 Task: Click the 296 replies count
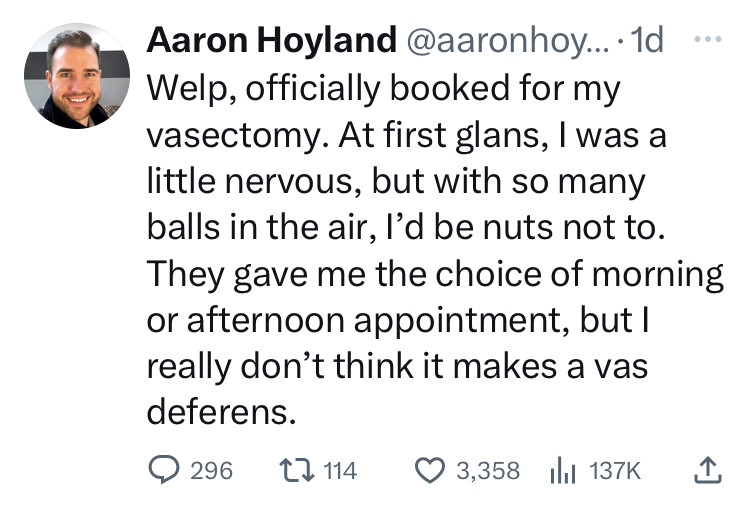[211, 470]
